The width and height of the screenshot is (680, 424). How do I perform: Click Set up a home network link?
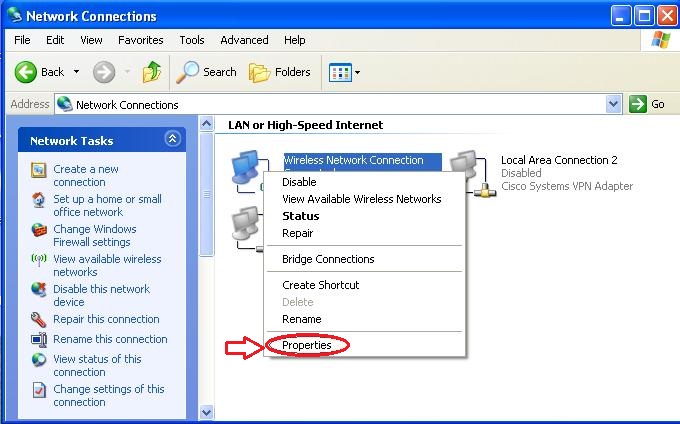pyautogui.click(x=107, y=205)
